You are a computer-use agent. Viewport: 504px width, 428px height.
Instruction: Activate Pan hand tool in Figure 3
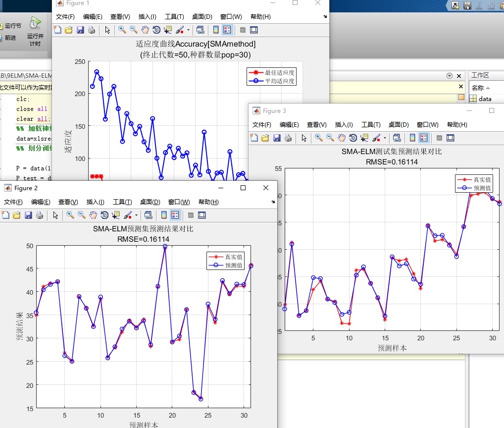pyautogui.click(x=342, y=138)
